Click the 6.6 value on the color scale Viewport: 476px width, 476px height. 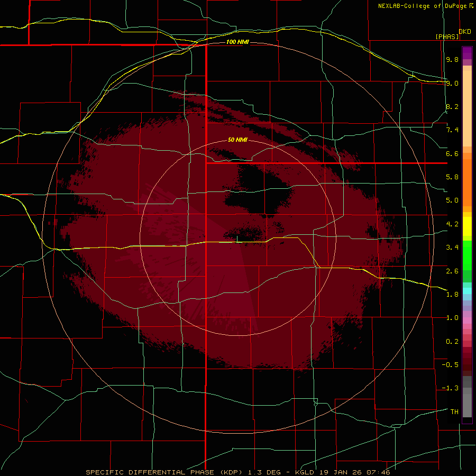click(x=452, y=153)
